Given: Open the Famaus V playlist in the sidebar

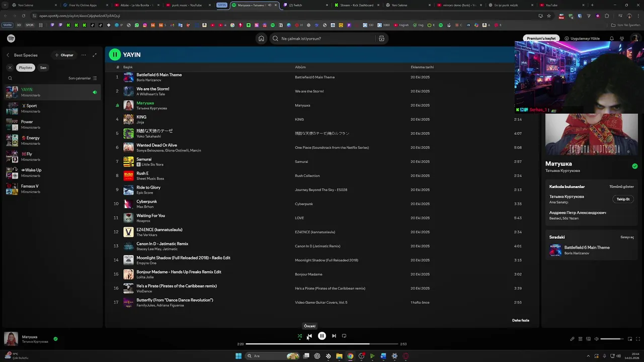Looking at the screenshot, I should pyautogui.click(x=51, y=189).
